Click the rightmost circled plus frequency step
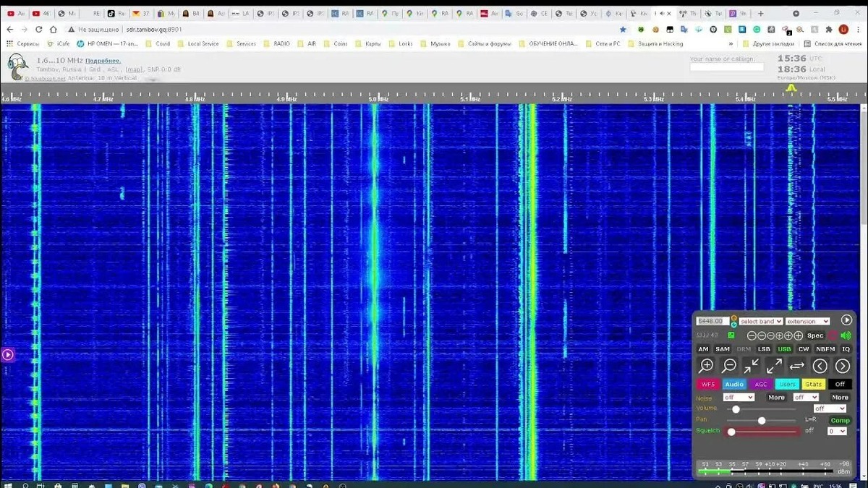Screen dimensions: 868x488 pyautogui.click(x=798, y=335)
